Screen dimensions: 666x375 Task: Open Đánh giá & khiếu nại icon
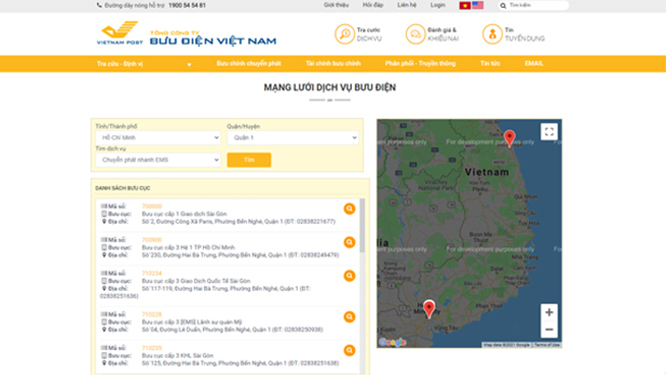pyautogui.click(x=415, y=34)
